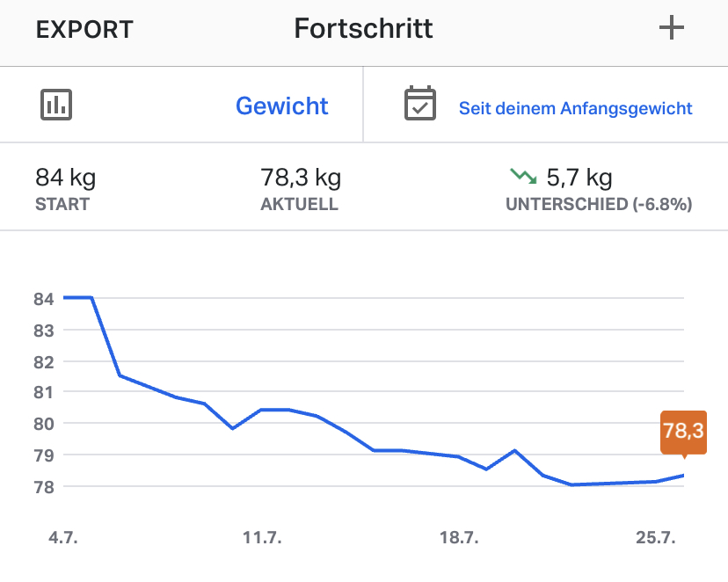Click the Fortschritt page title
Screen dimensions: 728x582
[363, 28]
